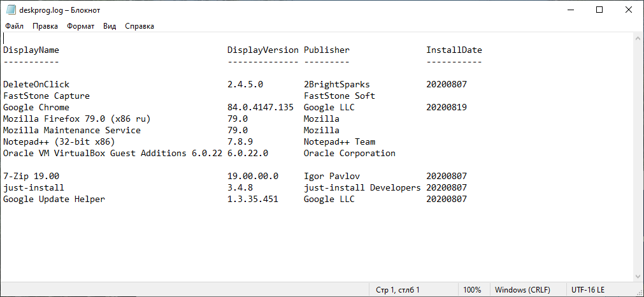The image size is (644, 297).
Task: Click publisher just-install Developers text
Action: 362,188
